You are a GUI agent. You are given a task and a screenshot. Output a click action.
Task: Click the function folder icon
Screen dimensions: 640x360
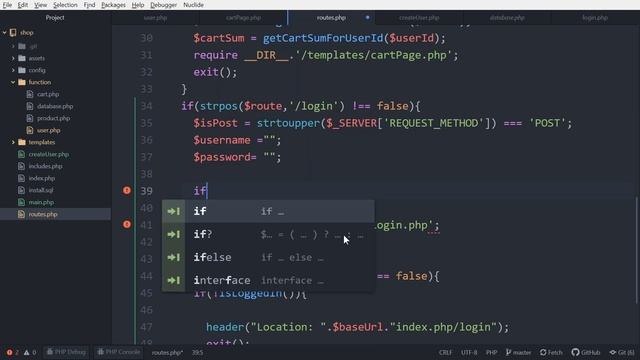[22, 82]
